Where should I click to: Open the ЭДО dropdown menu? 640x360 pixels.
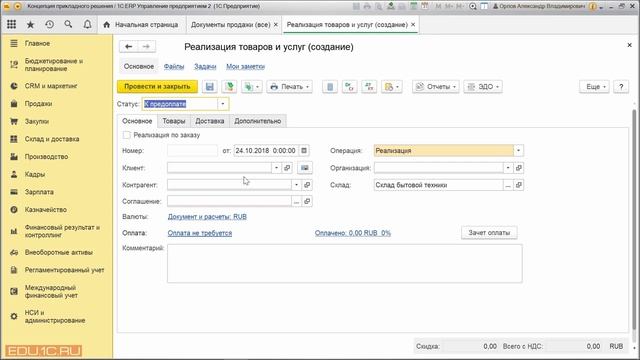tap(483, 87)
